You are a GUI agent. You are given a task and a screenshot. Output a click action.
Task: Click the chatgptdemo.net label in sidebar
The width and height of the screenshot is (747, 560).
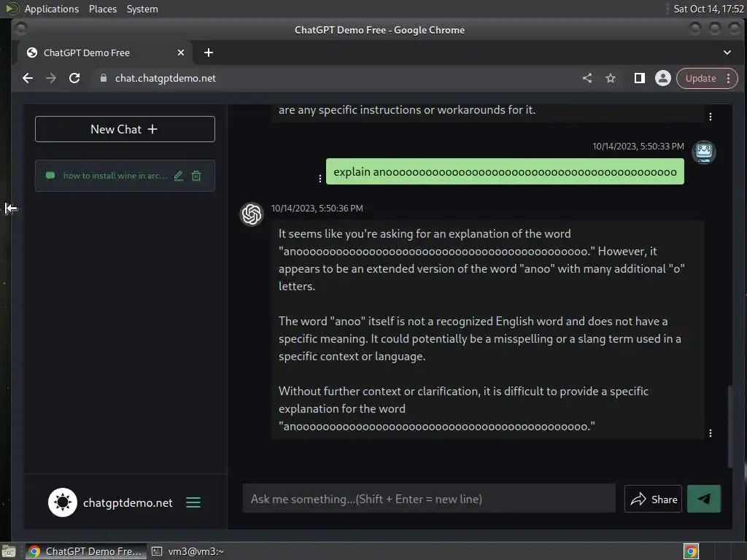pyautogui.click(x=128, y=502)
